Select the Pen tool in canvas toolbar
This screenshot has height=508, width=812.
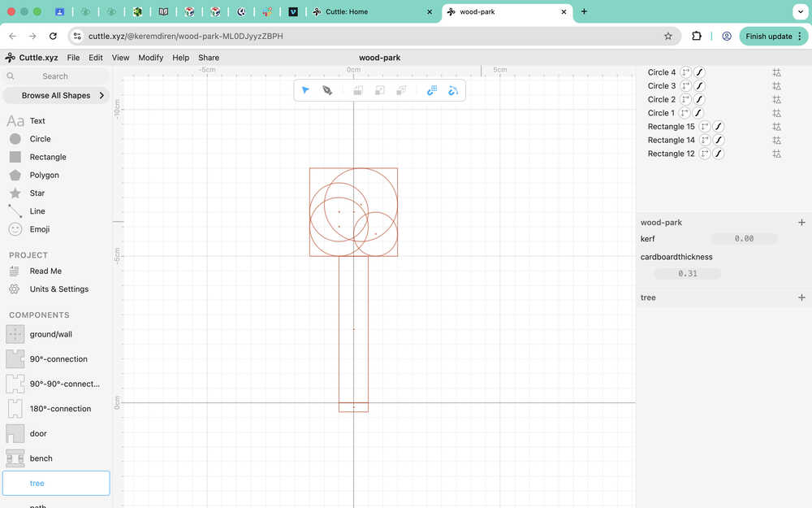pos(327,90)
